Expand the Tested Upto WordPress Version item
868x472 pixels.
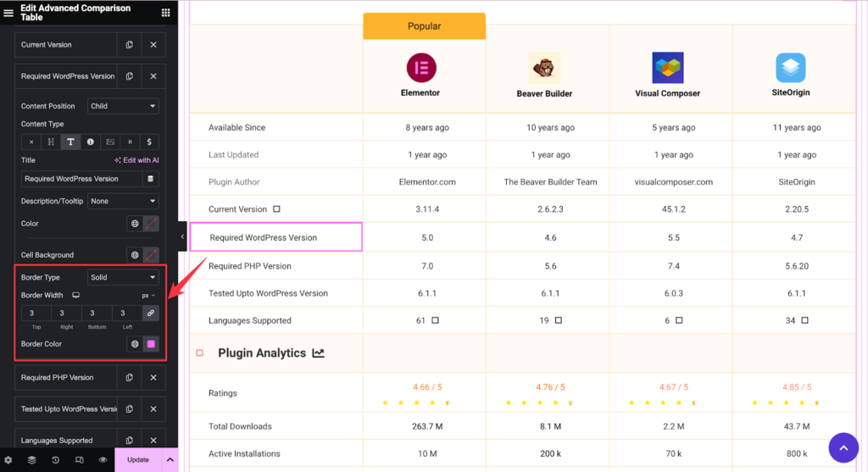pos(66,409)
